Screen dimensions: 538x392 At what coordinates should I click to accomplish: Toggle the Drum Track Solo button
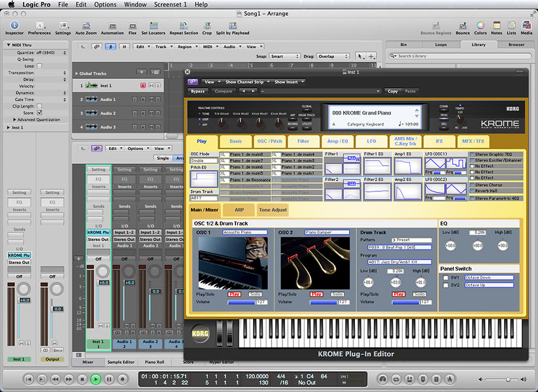pyautogui.click(x=419, y=294)
